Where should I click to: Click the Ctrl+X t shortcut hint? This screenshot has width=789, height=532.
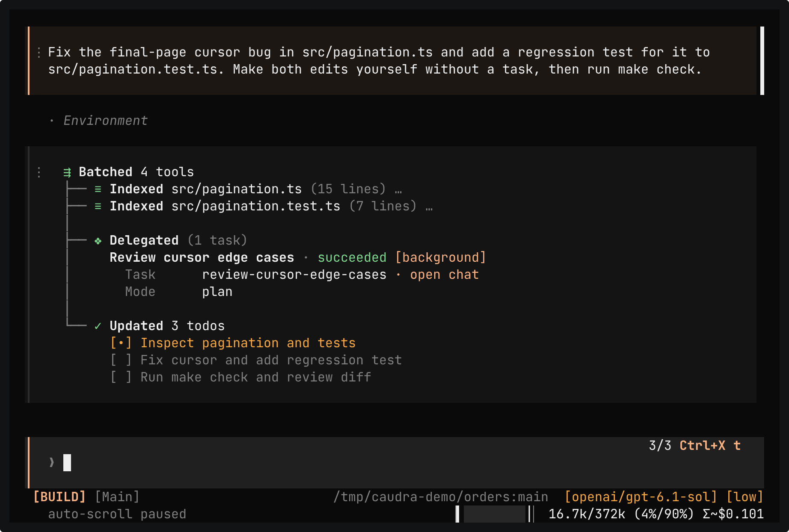[x=710, y=446]
